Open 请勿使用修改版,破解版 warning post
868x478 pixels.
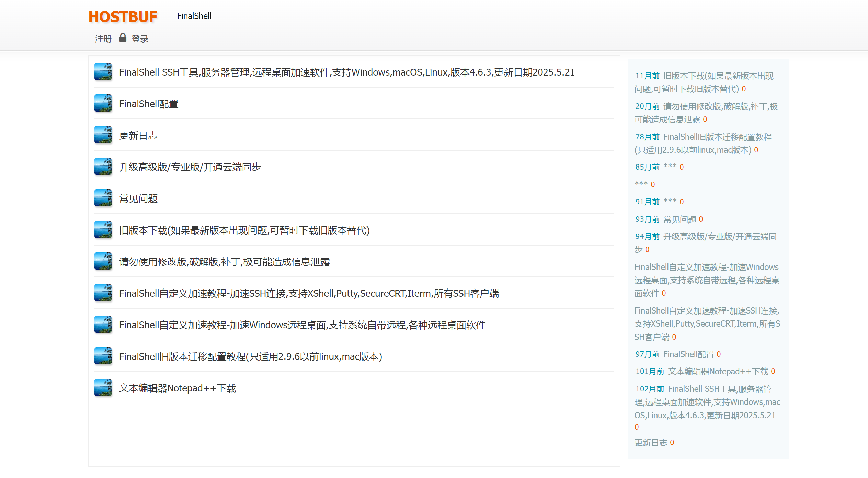pyautogui.click(x=224, y=262)
